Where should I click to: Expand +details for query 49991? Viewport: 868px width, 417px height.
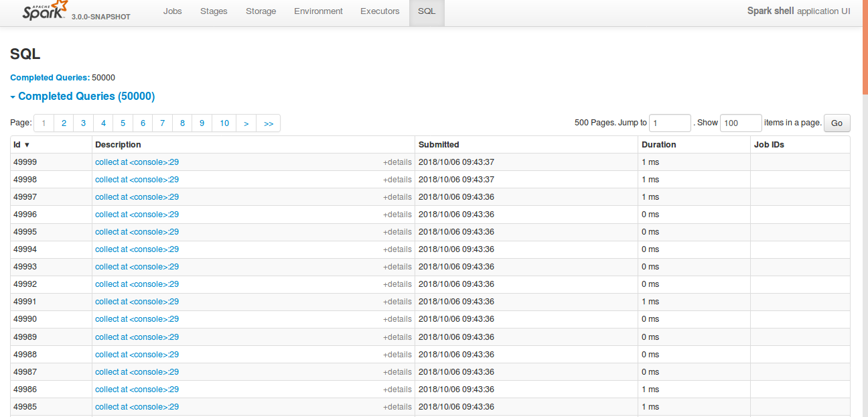click(397, 302)
